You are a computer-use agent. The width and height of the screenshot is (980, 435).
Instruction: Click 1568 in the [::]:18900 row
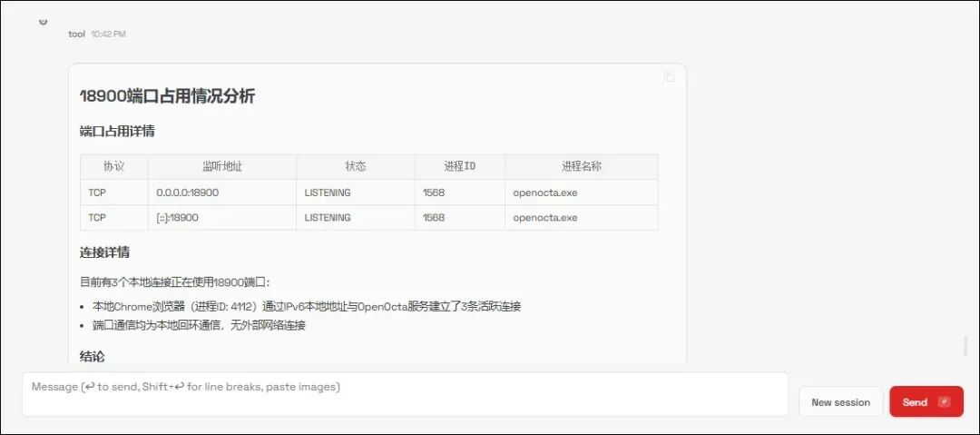point(434,218)
